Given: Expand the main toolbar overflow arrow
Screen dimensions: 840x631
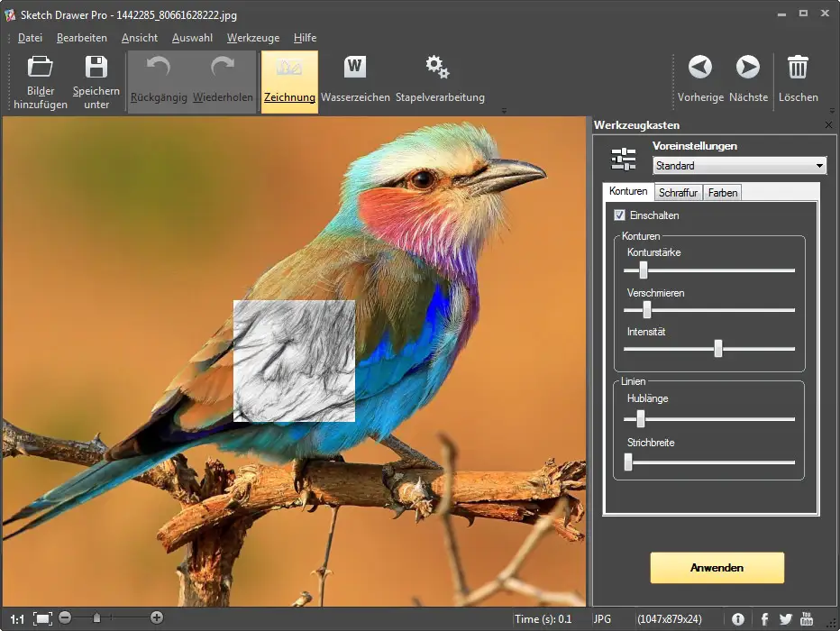Looking at the screenshot, I should coord(504,111).
